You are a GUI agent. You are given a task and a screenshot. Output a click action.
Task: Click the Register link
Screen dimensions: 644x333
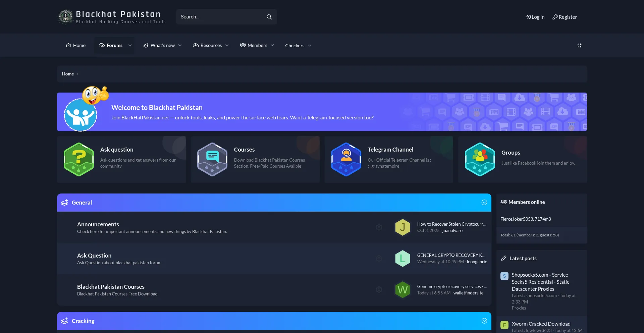565,17
